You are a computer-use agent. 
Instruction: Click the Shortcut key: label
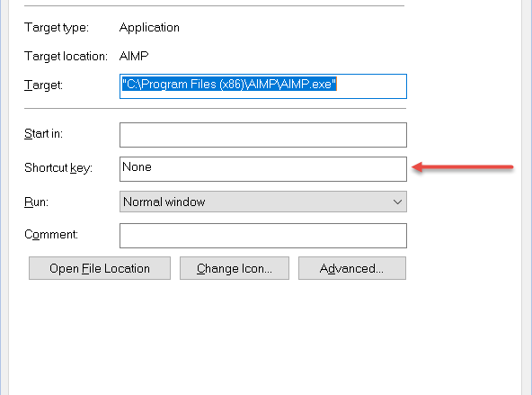(x=58, y=167)
